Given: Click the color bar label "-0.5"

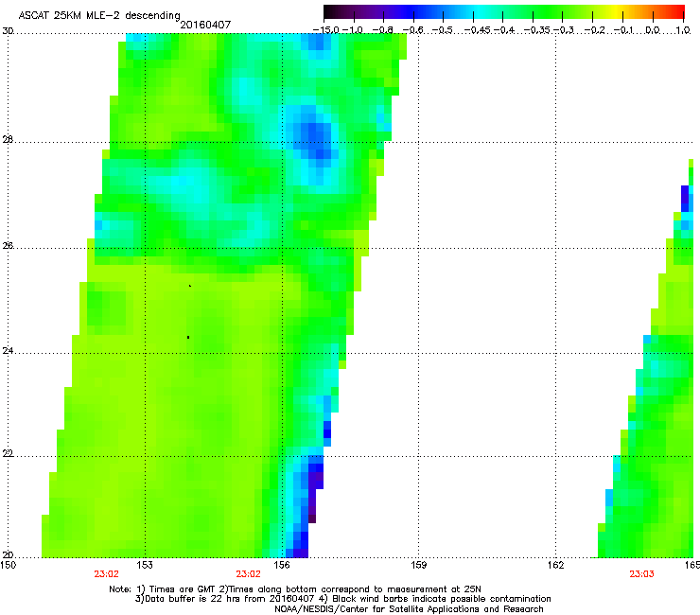Looking at the screenshot, I should 443,30.
